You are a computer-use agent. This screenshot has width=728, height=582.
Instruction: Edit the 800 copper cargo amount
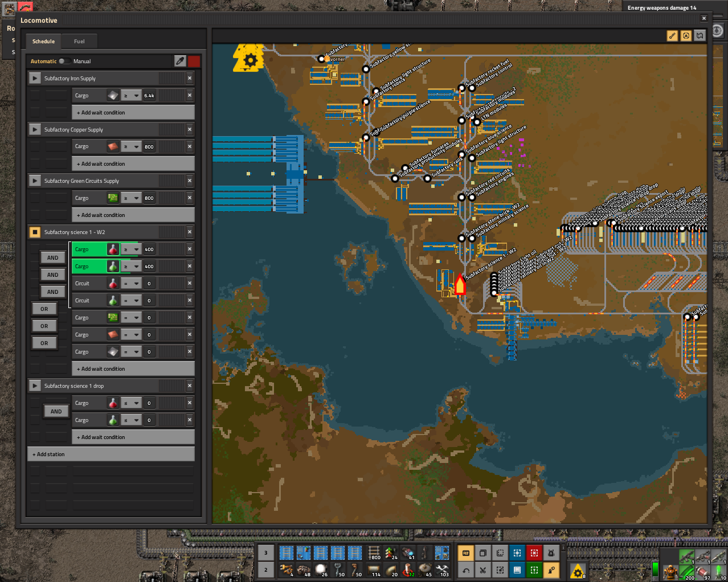click(150, 146)
